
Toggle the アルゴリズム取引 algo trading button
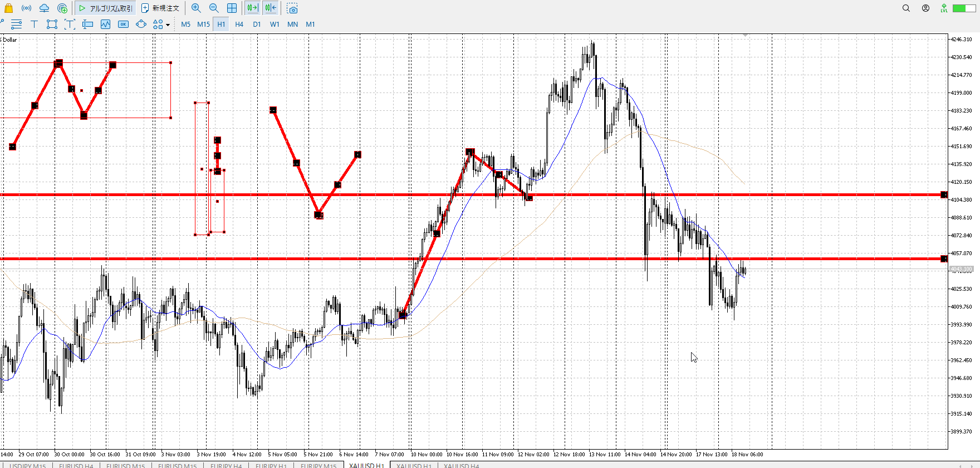click(x=106, y=8)
